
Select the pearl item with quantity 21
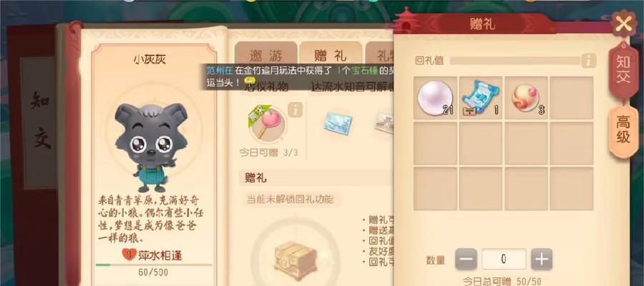435,98
